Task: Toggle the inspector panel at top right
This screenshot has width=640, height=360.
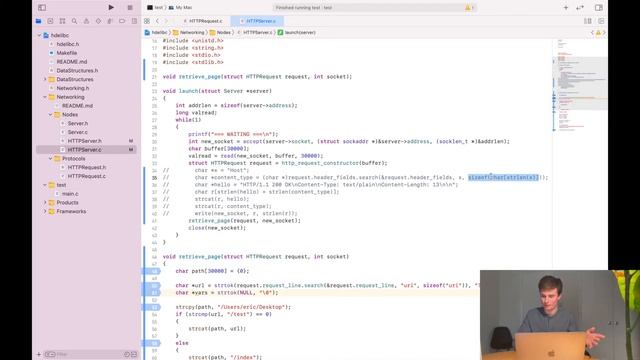Action: (598, 7)
